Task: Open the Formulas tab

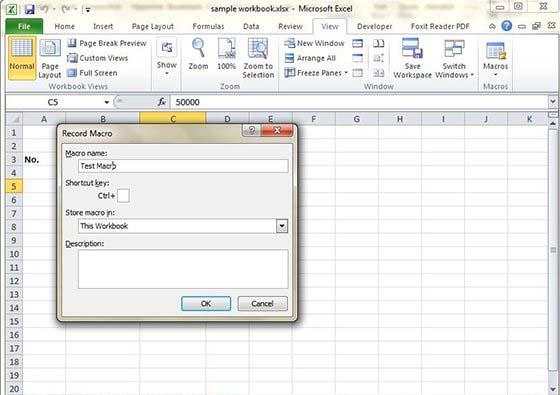Action: [208, 26]
